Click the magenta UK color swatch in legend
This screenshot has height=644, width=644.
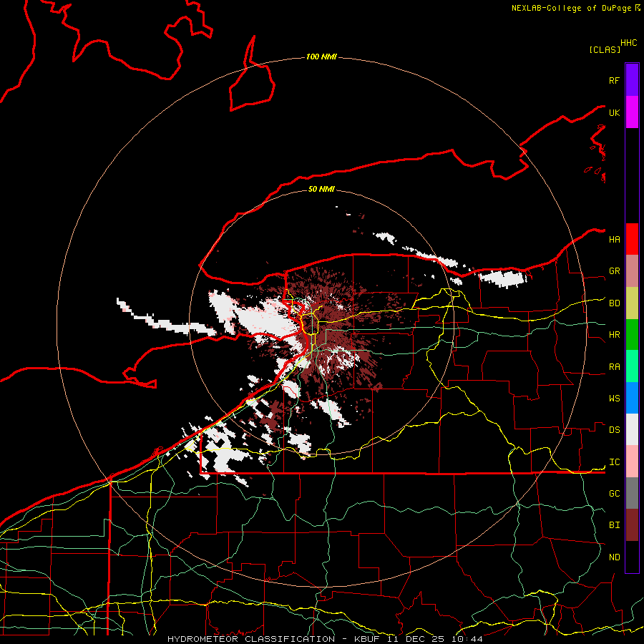[x=632, y=112]
